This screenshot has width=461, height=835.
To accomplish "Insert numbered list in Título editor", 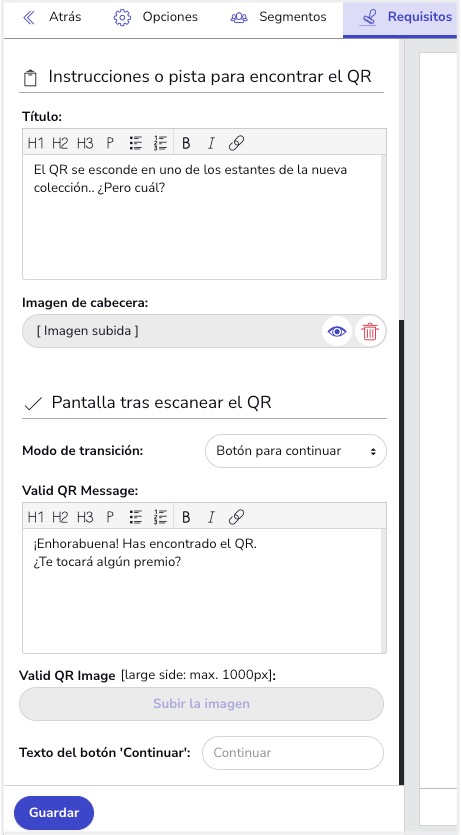I will click(160, 143).
